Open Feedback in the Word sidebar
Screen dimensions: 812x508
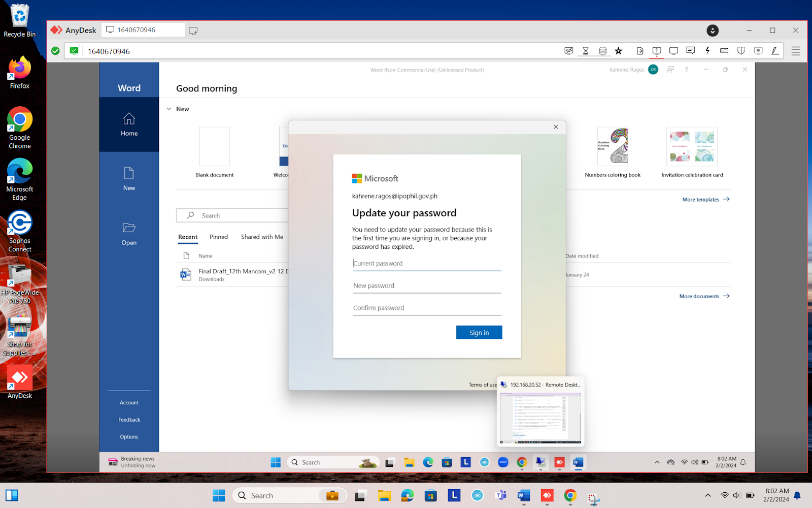click(x=129, y=420)
